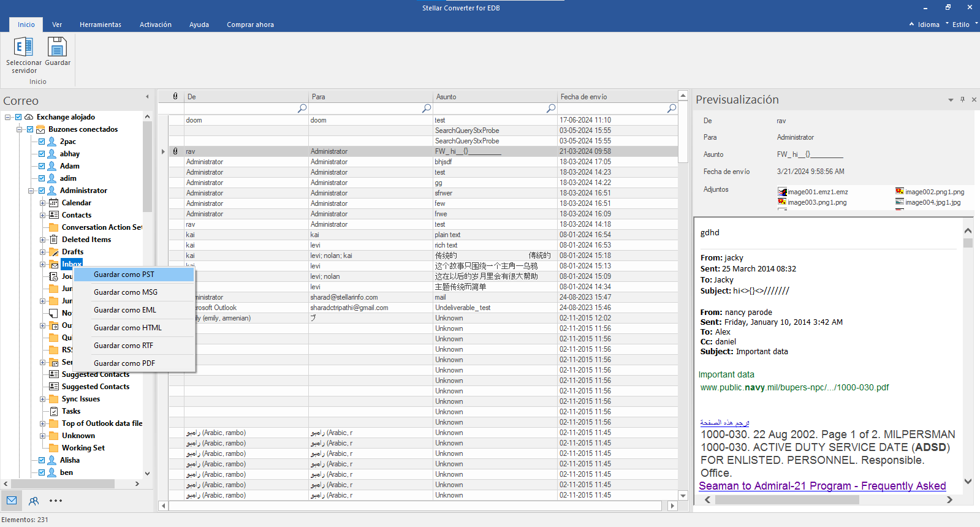Expand the Deleted Items node
980x527 pixels.
43,240
